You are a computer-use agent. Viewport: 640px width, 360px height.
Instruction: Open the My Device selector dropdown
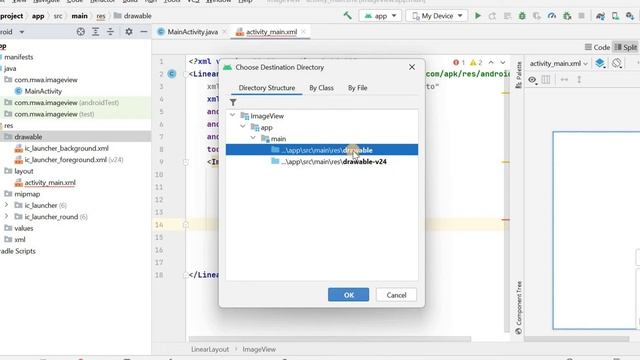pos(437,16)
